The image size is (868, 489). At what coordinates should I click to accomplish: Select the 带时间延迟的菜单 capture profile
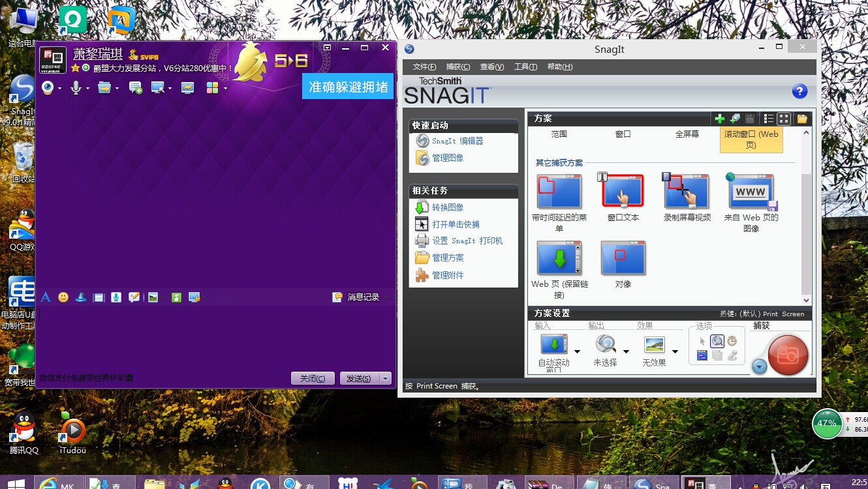click(x=559, y=203)
